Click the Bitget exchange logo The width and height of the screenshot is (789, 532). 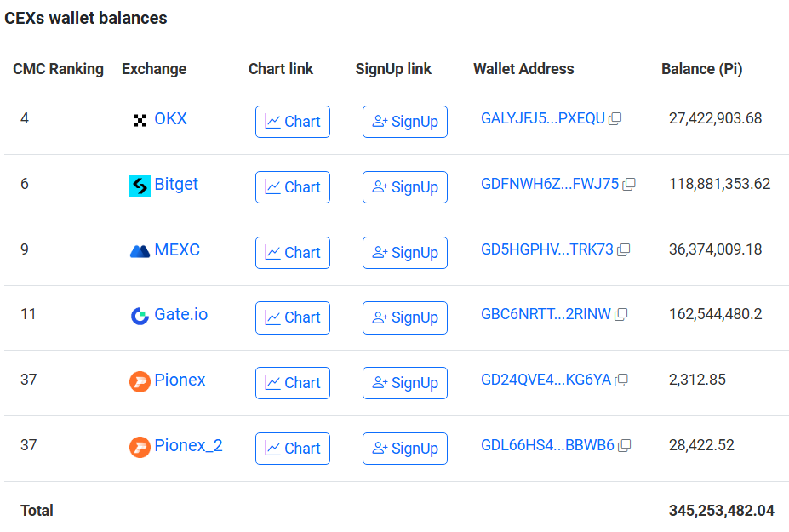coord(140,186)
